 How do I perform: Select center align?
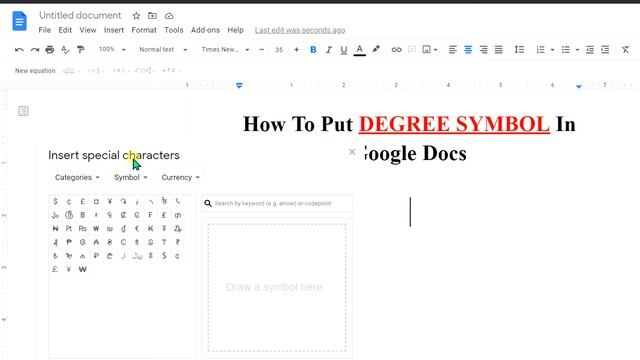pyautogui.click(x=468, y=50)
